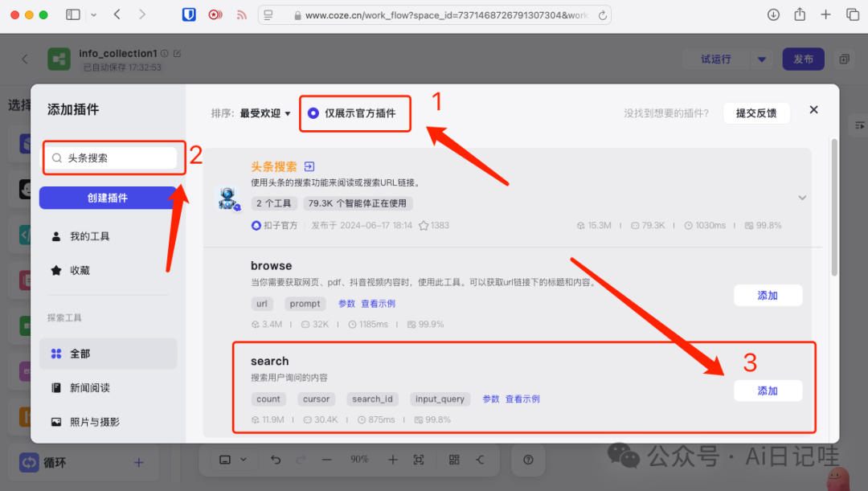Open the Safari share icon

pyautogui.click(x=800, y=14)
